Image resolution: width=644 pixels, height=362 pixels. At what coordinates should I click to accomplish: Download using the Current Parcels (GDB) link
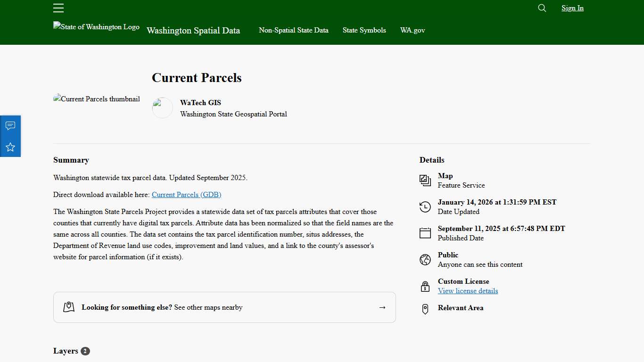[186, 195]
